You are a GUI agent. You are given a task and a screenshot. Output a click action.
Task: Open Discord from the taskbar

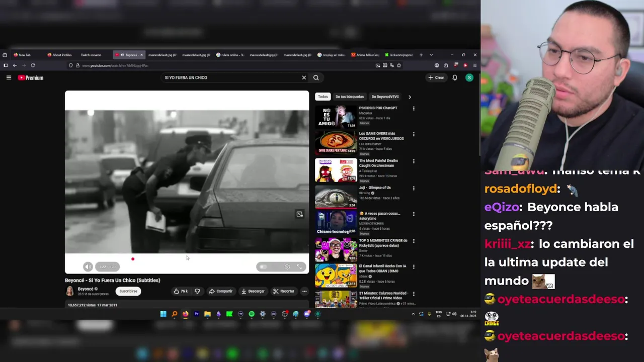(x=307, y=314)
